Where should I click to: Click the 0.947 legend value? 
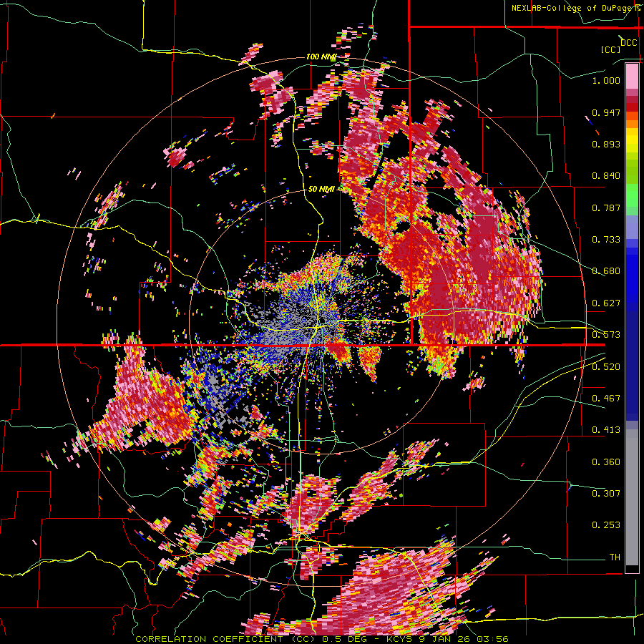[x=606, y=112]
